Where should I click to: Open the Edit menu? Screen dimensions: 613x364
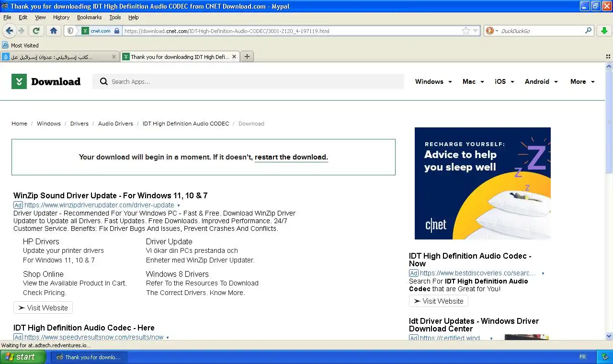point(23,17)
